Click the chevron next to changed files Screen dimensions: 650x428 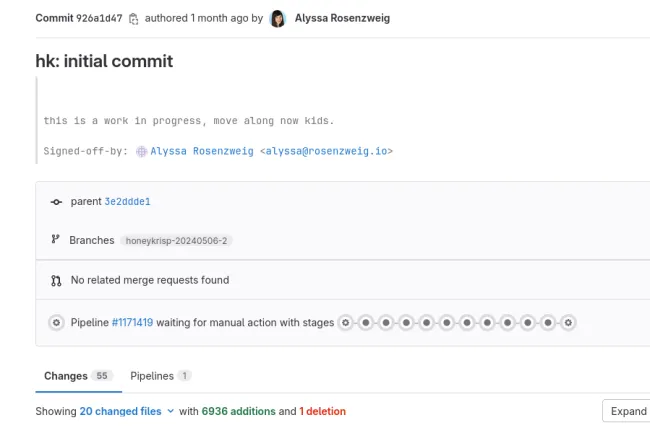170,411
